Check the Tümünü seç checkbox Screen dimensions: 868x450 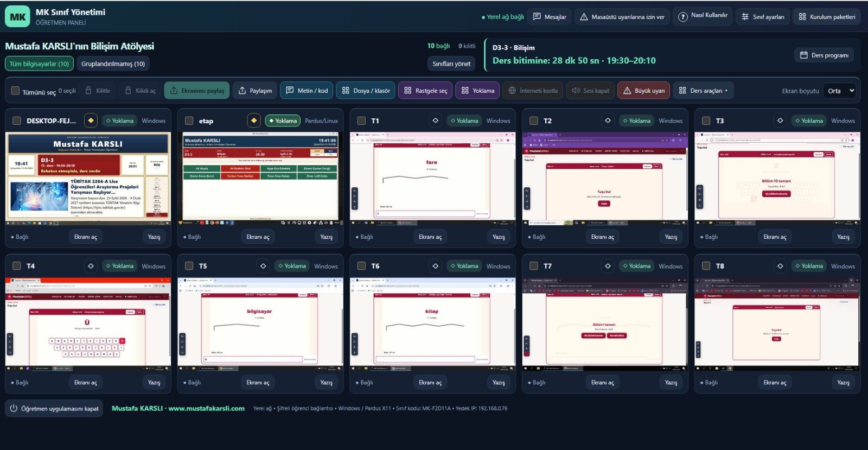coord(15,91)
